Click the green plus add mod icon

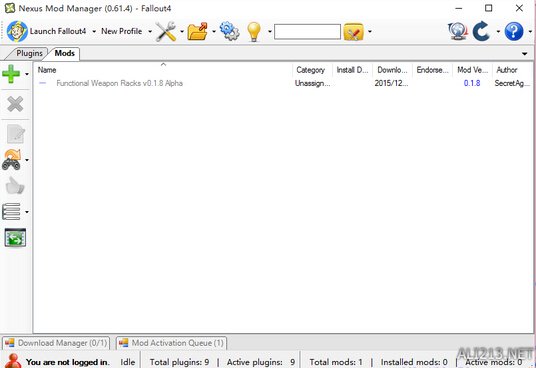[11, 74]
